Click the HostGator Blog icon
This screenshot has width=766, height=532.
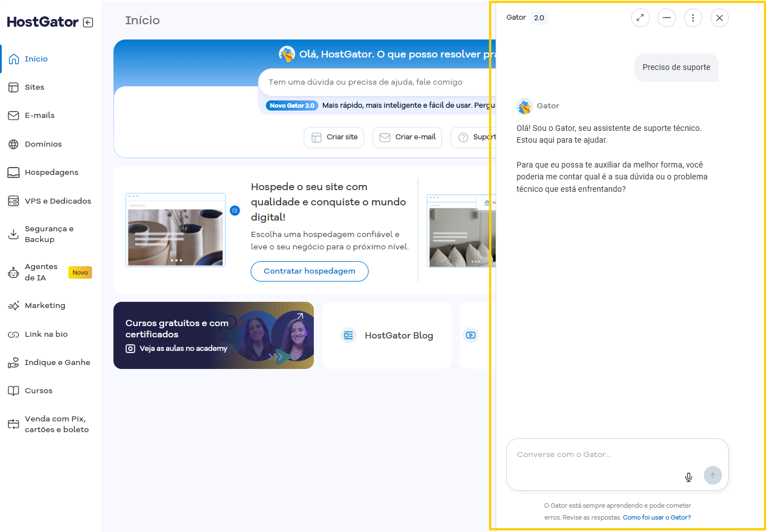349,335
